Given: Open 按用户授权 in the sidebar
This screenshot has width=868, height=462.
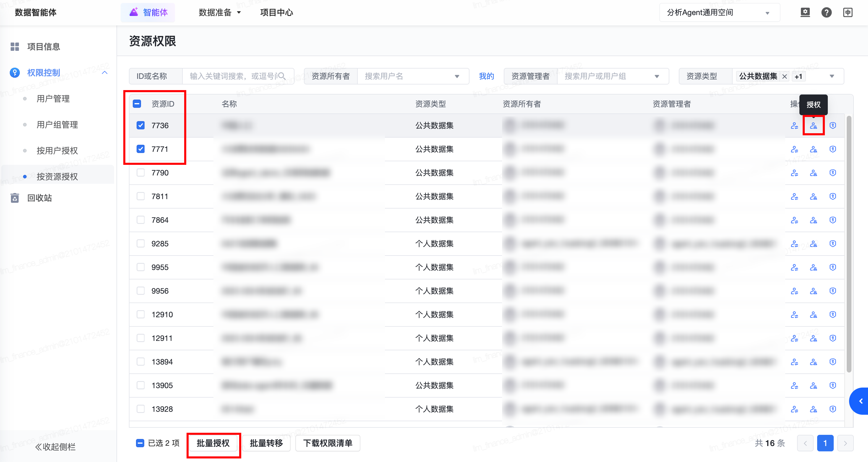Looking at the screenshot, I should [x=57, y=151].
